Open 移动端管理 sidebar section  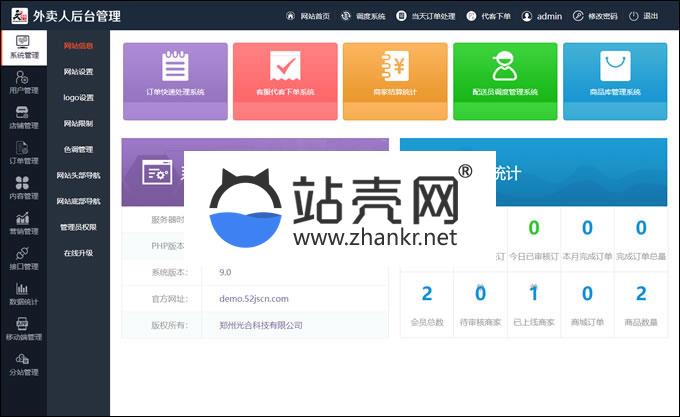point(23,329)
